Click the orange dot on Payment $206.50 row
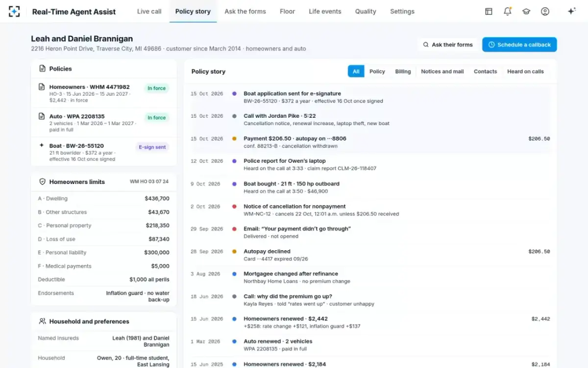 click(x=234, y=138)
